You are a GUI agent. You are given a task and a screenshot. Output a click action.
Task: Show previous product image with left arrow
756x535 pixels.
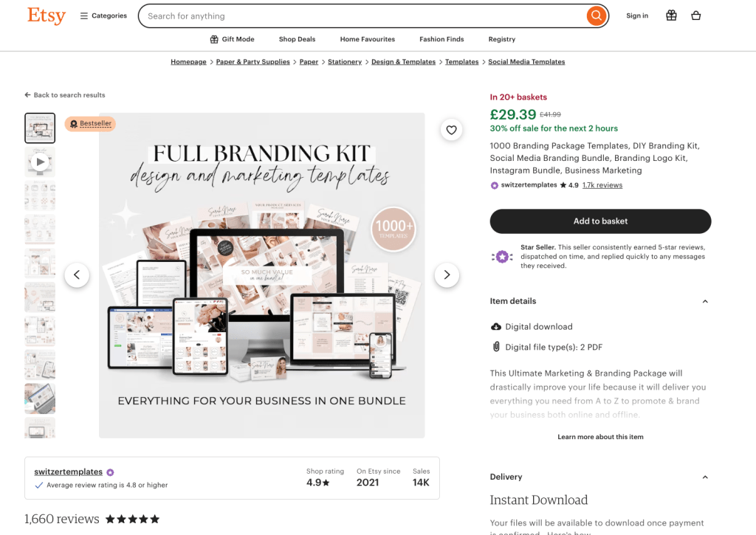click(x=77, y=275)
